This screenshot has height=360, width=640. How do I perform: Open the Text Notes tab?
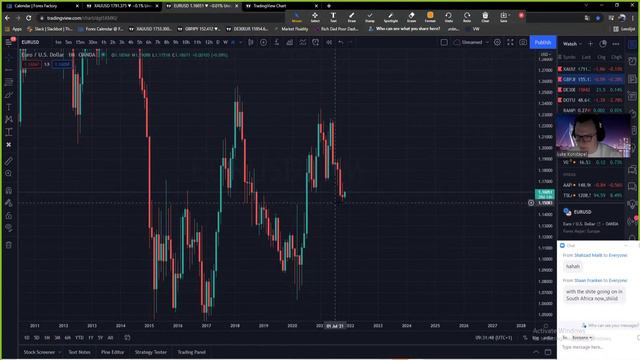click(79, 352)
